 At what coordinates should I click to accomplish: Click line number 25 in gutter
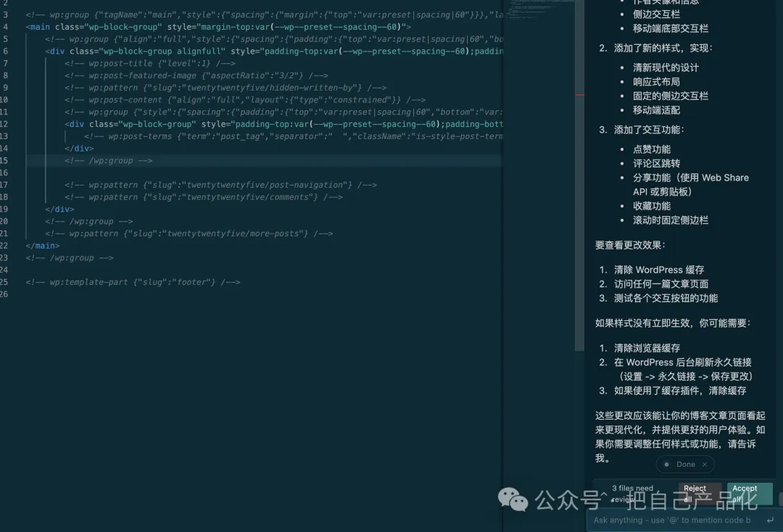coord(4,282)
